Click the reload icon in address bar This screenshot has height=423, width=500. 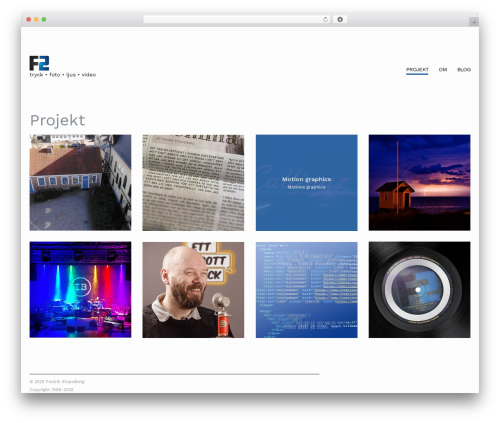click(325, 19)
